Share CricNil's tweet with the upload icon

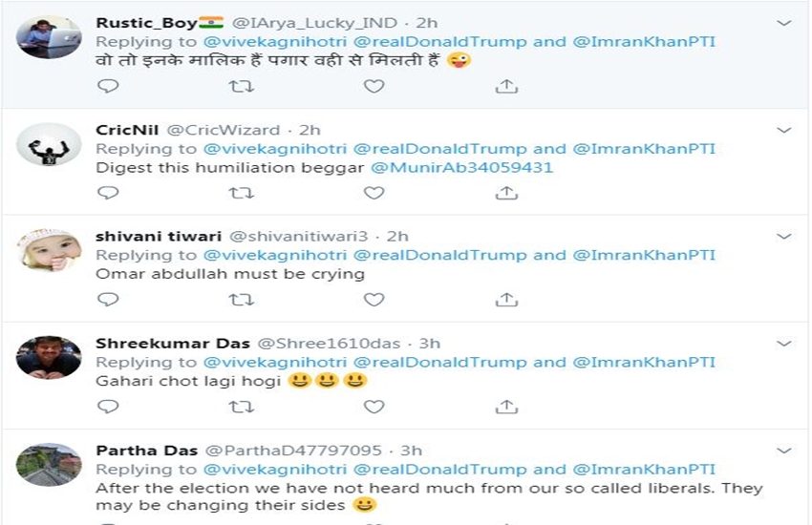tap(506, 193)
